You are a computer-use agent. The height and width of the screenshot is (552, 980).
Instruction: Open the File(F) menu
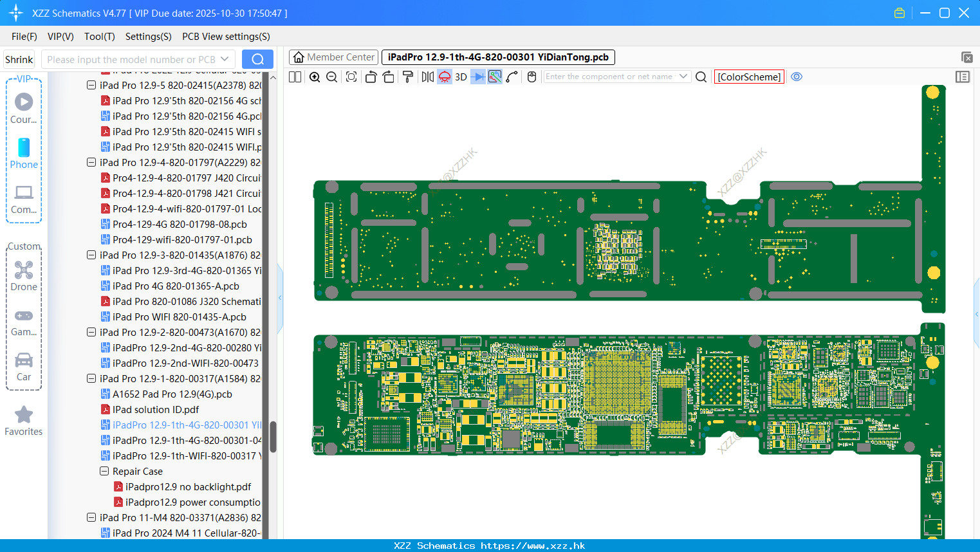[24, 37]
